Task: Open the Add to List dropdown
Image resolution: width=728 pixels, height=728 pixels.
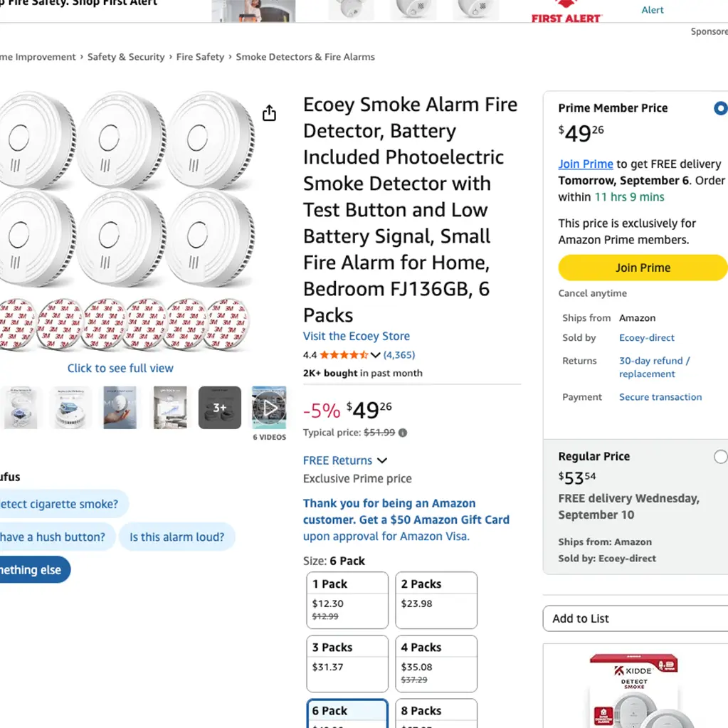Action: pyautogui.click(x=635, y=618)
